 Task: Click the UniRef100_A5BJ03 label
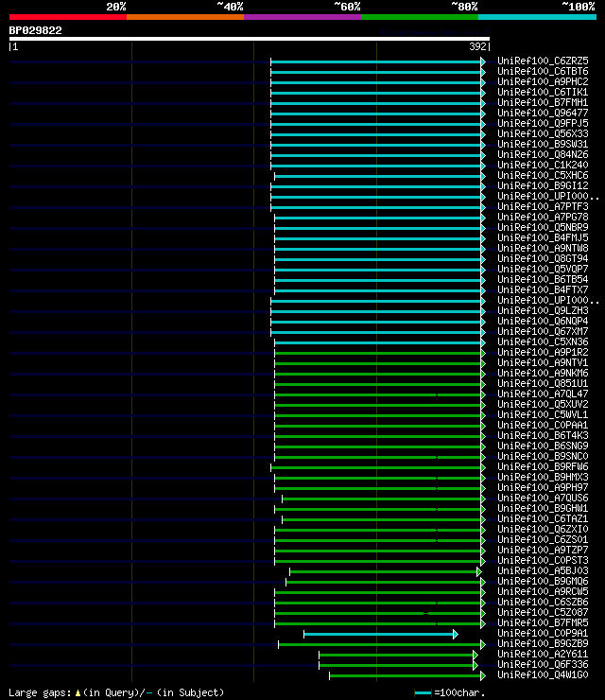coord(543,571)
